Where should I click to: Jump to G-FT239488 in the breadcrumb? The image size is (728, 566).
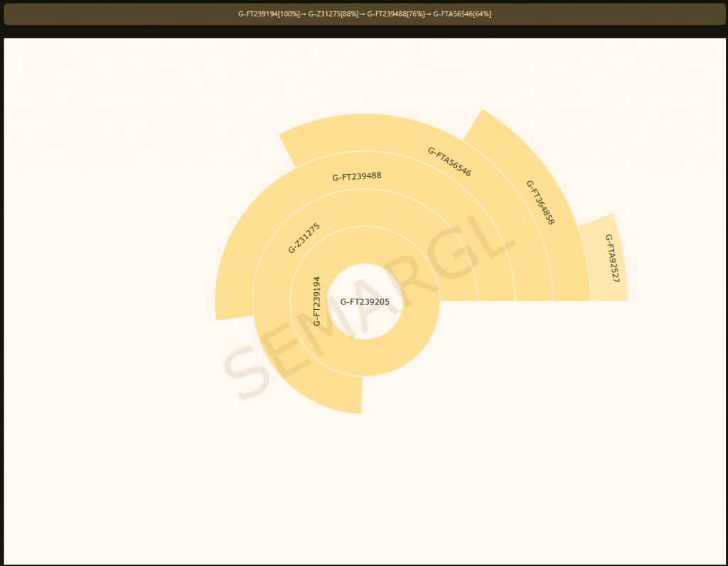point(387,14)
